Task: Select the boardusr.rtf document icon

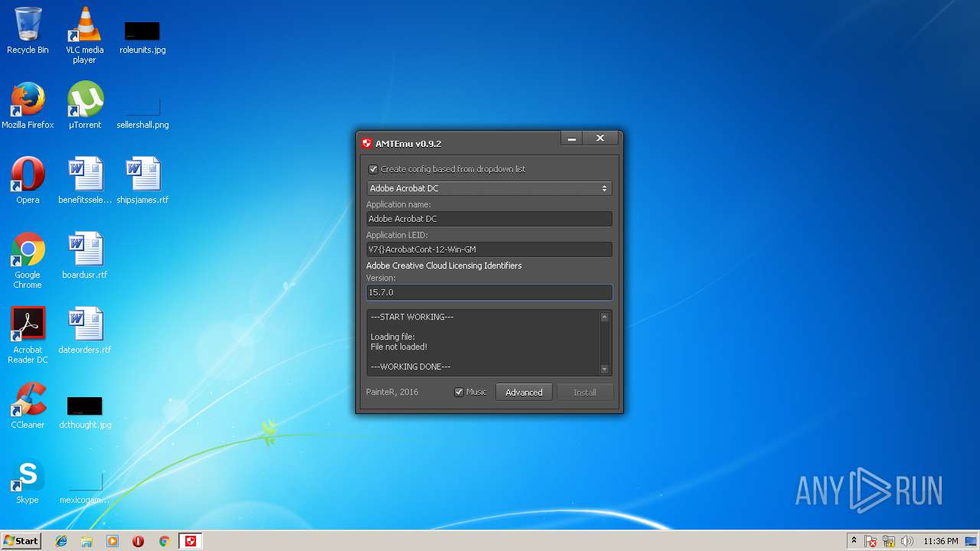Action: (x=84, y=256)
